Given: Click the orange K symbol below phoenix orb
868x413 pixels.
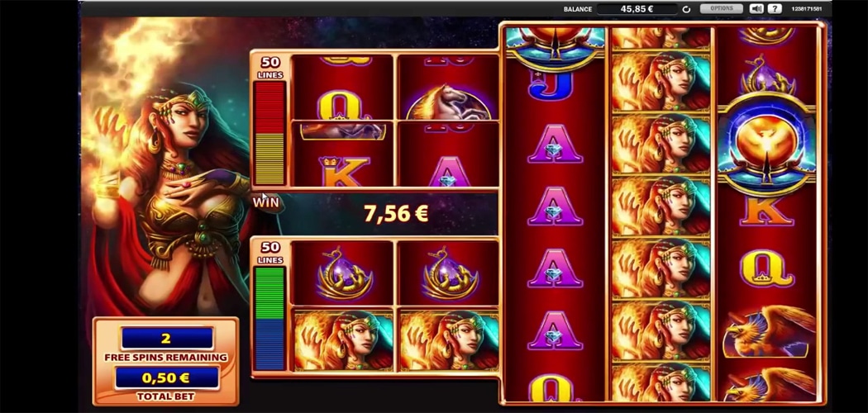Looking at the screenshot, I should click(x=766, y=211).
